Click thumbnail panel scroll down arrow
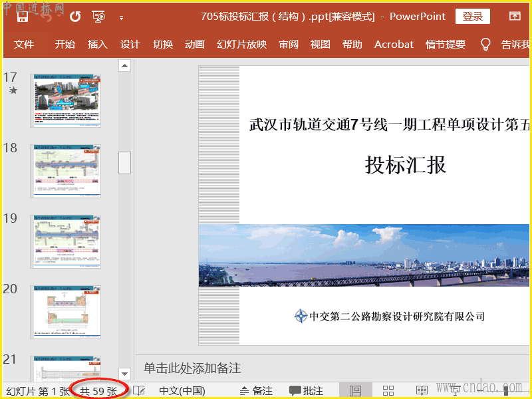Viewport: 532px width, 399px height. click(124, 373)
